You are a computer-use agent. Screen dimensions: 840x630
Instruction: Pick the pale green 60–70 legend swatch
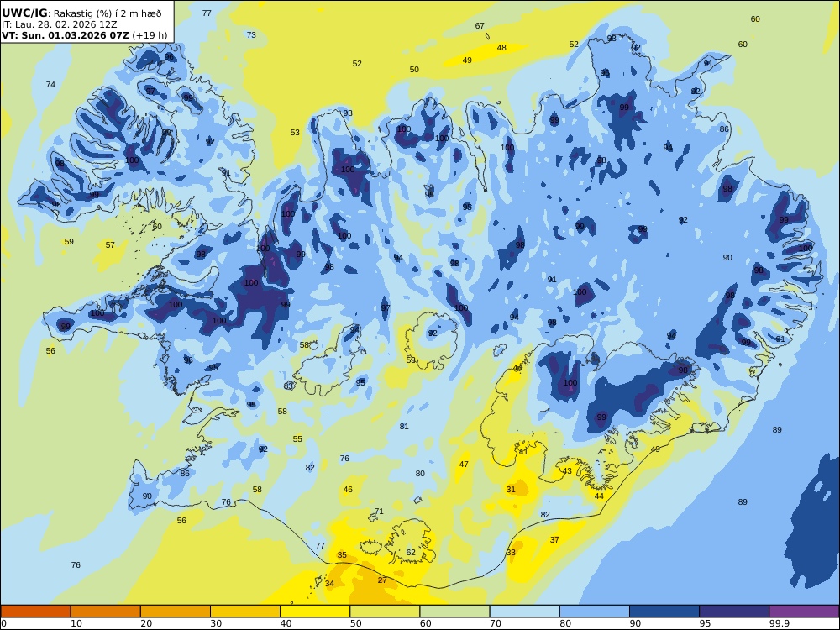454,612
